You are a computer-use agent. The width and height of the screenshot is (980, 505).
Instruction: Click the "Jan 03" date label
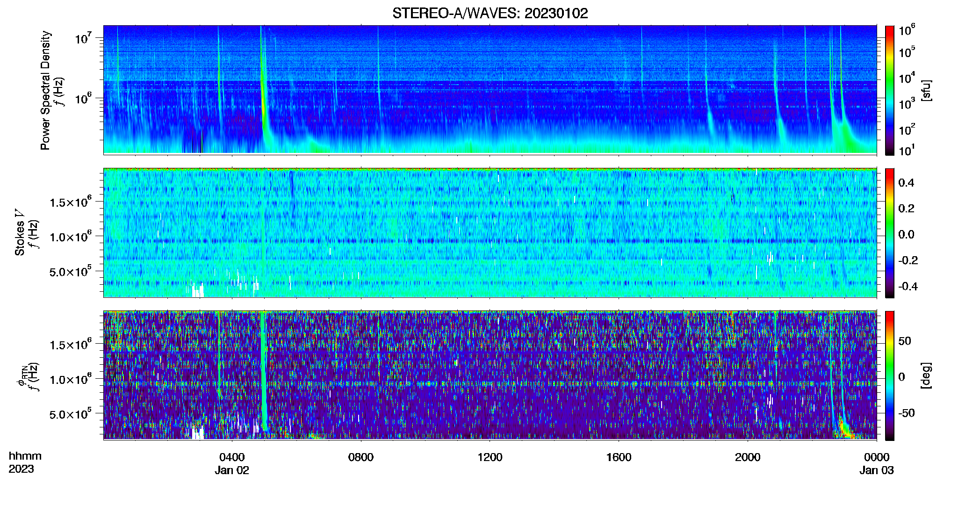pyautogui.click(x=877, y=470)
